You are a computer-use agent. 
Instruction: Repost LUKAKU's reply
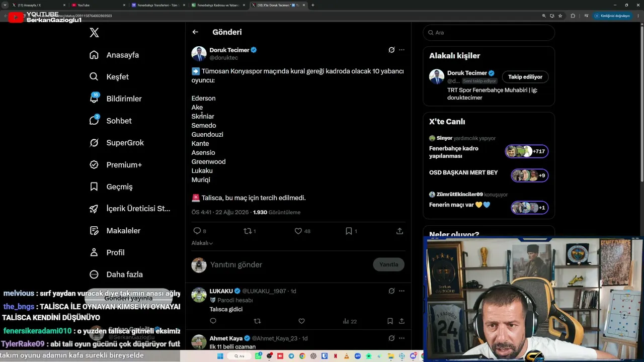(x=257, y=321)
